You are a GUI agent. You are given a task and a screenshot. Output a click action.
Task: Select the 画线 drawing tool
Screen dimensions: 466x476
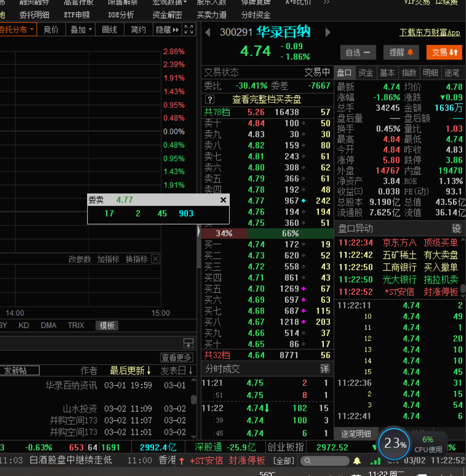109,30
